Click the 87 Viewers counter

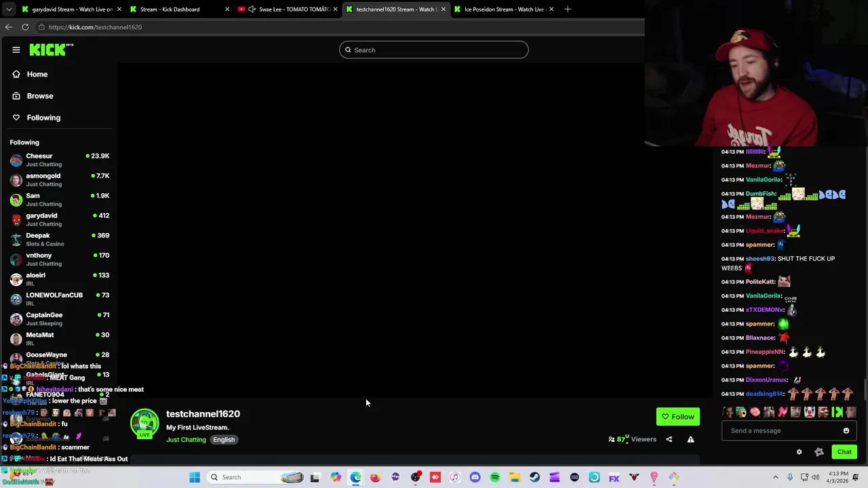pos(633,439)
